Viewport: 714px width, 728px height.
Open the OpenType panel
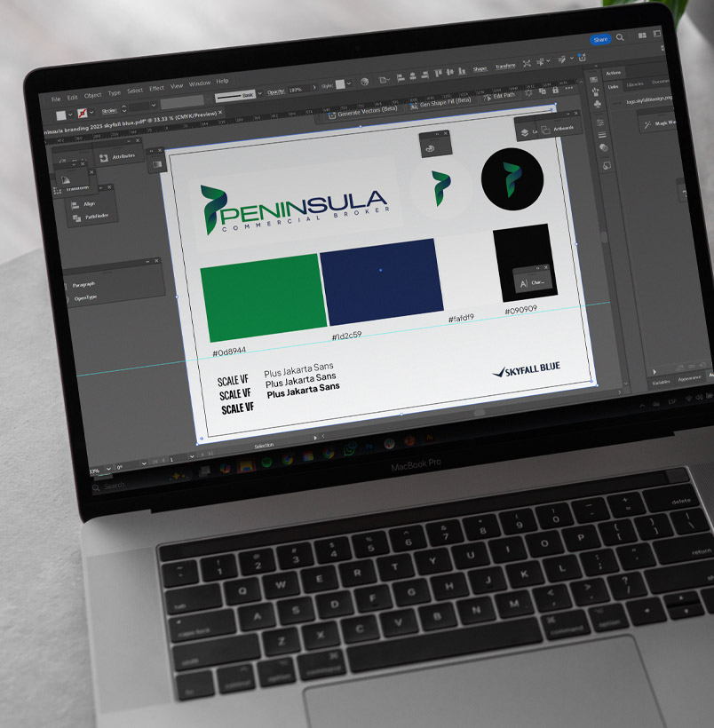85,298
